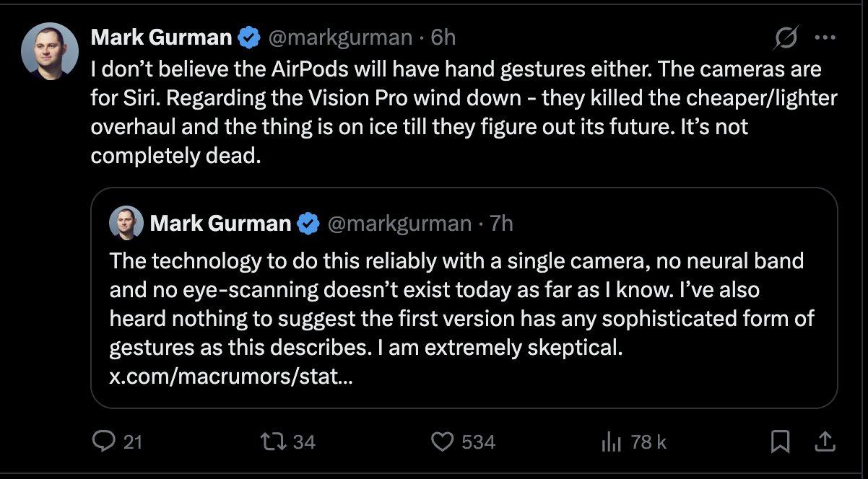Bookmark this tweet
Viewport: 868px width, 479px height.
pyautogui.click(x=780, y=441)
